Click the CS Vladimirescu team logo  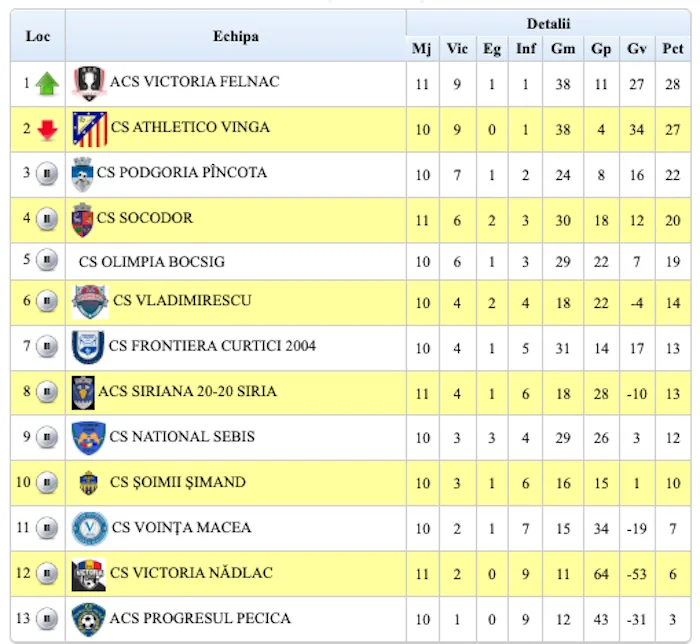(89, 301)
